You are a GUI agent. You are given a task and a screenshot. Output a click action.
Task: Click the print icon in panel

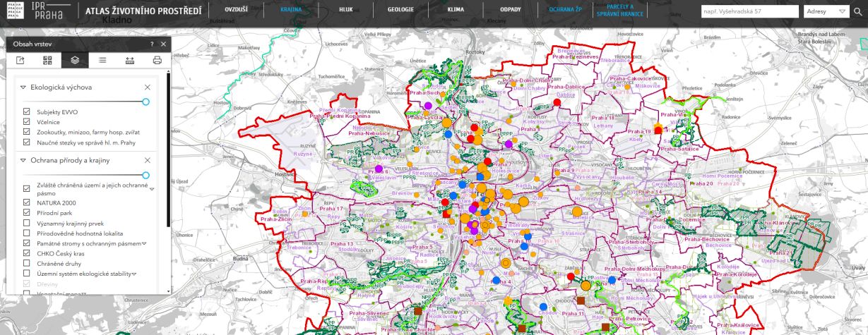click(157, 60)
